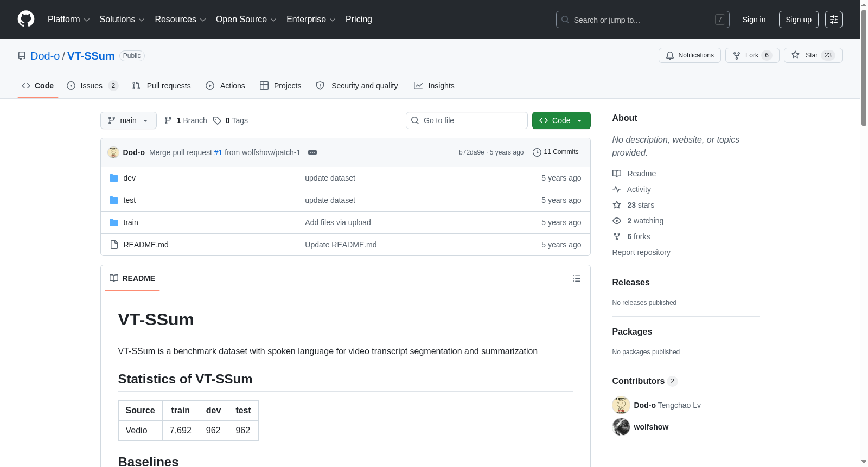Click the repository icon beside Dod-o

point(22,56)
